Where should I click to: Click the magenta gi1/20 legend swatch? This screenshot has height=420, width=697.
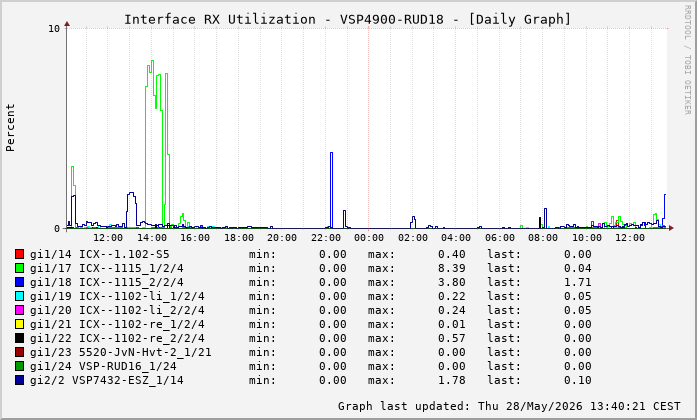(x=19, y=310)
